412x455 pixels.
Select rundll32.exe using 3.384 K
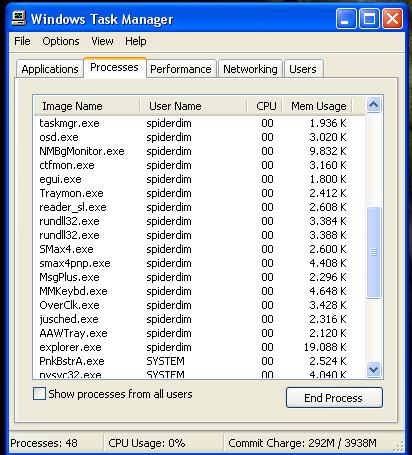(x=199, y=221)
